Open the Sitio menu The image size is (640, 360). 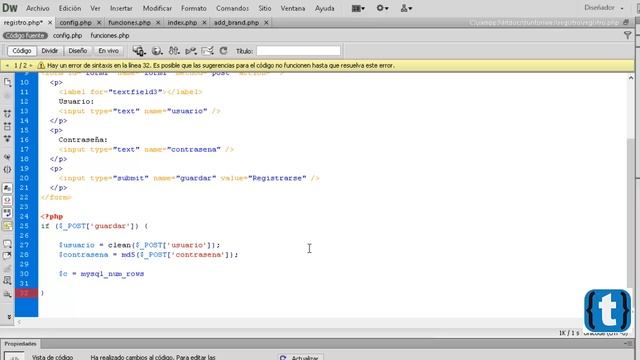point(264,8)
